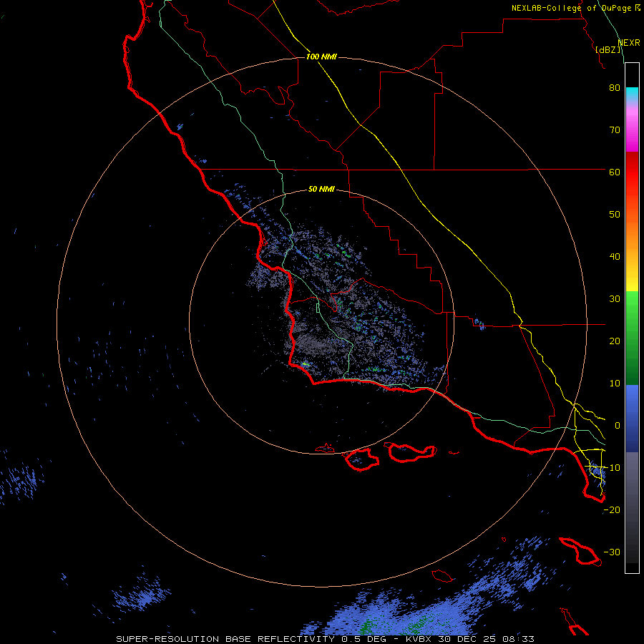Click the -20 dBZ scale value
This screenshot has width=644, height=644.
tap(612, 510)
